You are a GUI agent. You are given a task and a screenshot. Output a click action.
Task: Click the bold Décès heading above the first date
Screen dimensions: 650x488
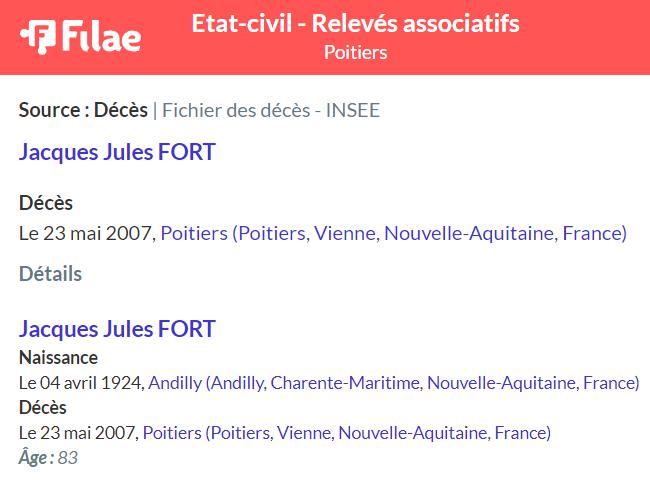tap(46, 203)
